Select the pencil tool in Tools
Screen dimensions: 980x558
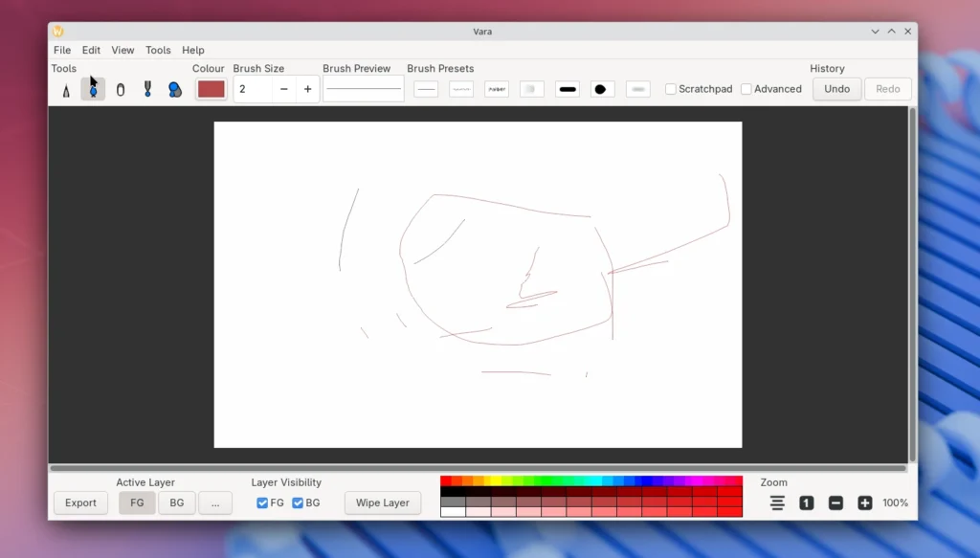pyautogui.click(x=66, y=90)
